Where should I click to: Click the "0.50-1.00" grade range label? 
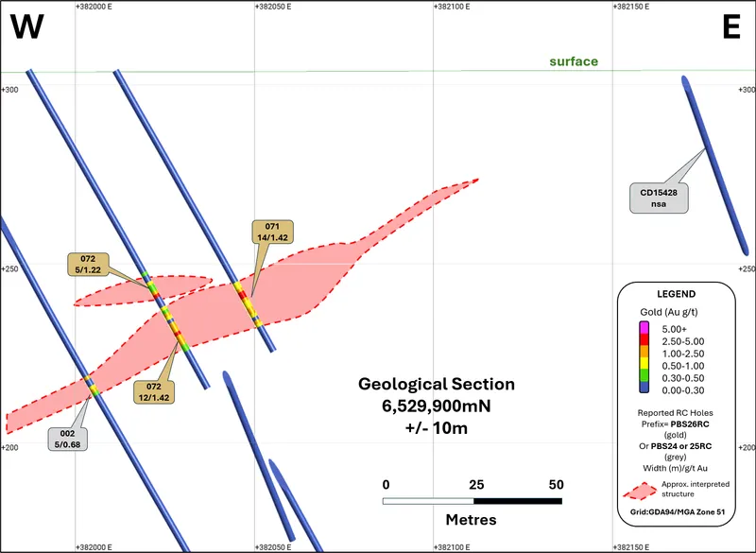[682, 366]
